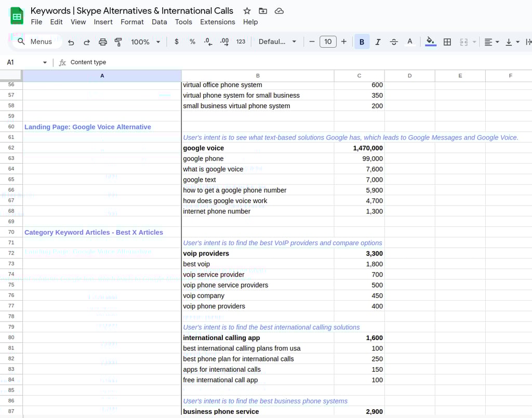
Task: Select the 'business phone service' cell
Action: (258, 411)
